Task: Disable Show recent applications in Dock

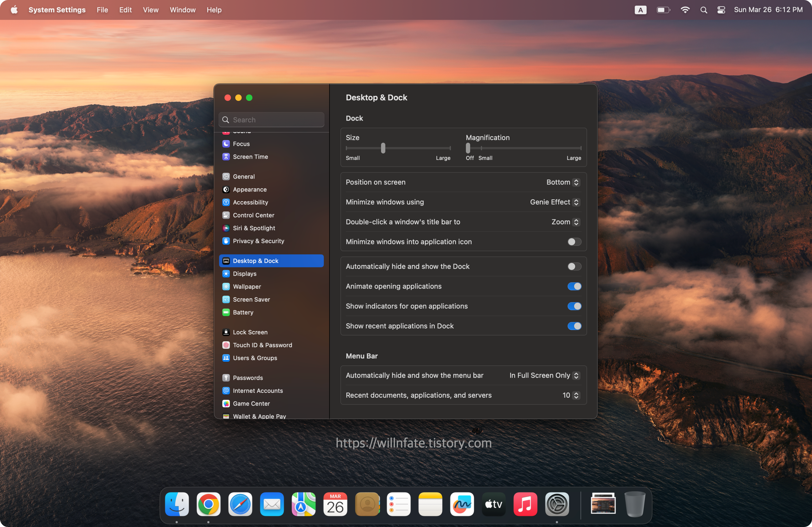Action: coord(574,326)
